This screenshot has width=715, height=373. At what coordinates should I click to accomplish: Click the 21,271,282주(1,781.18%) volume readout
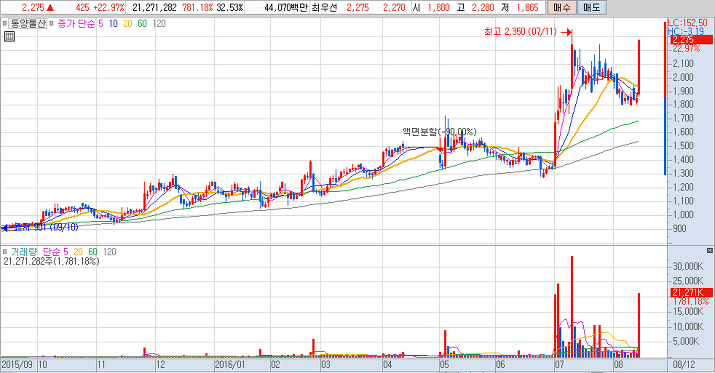[51, 261]
